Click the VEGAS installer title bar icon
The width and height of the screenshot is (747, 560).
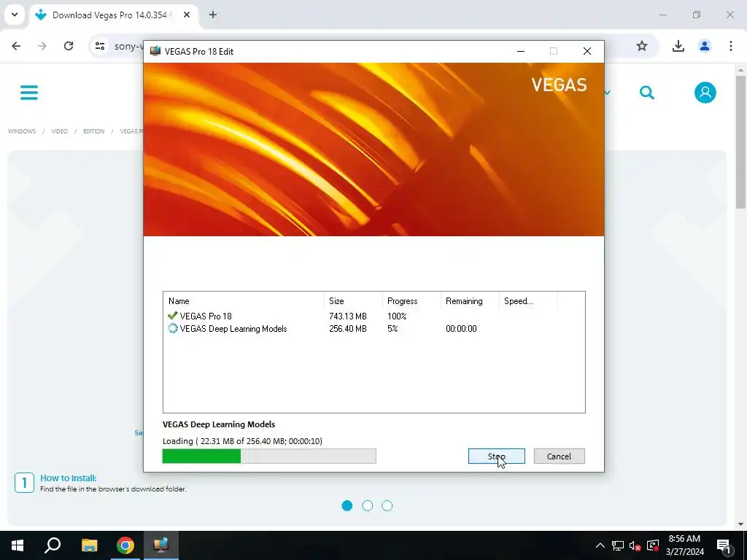[155, 51]
